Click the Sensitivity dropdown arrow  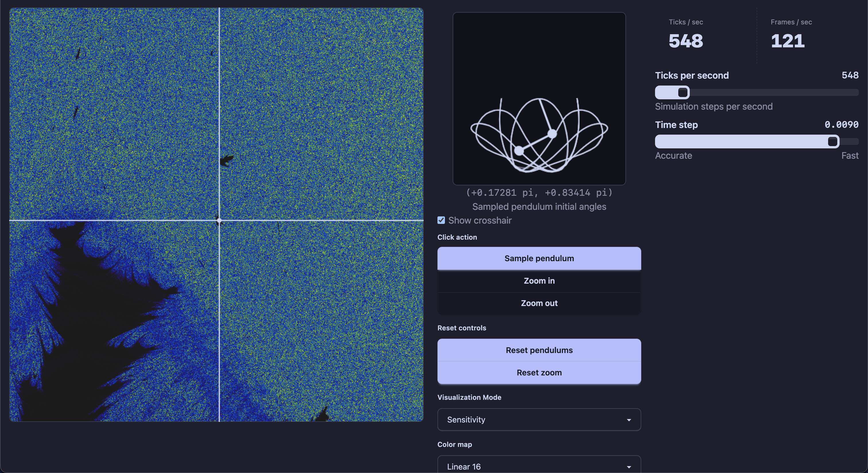click(628, 420)
